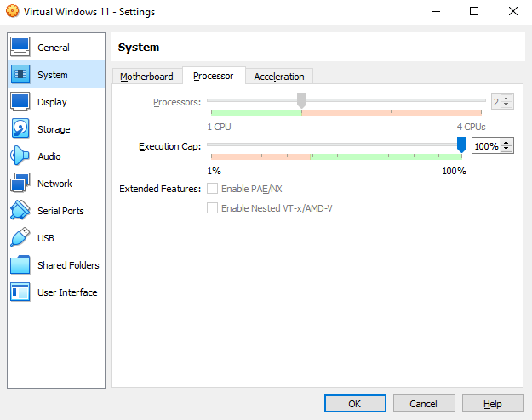Minimize the Settings window
This screenshot has height=420, width=532.
436,12
